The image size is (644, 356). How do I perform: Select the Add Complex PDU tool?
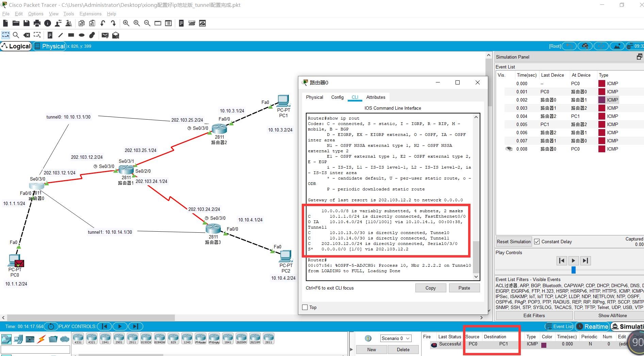click(116, 35)
